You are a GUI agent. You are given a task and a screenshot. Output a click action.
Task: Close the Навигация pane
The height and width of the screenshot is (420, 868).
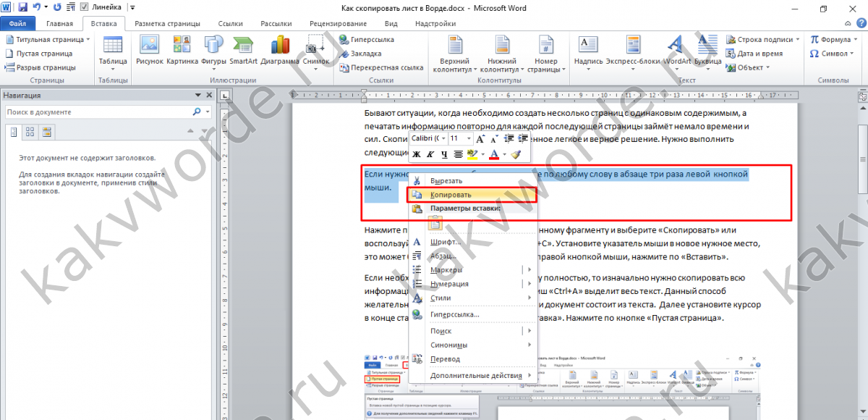click(208, 95)
